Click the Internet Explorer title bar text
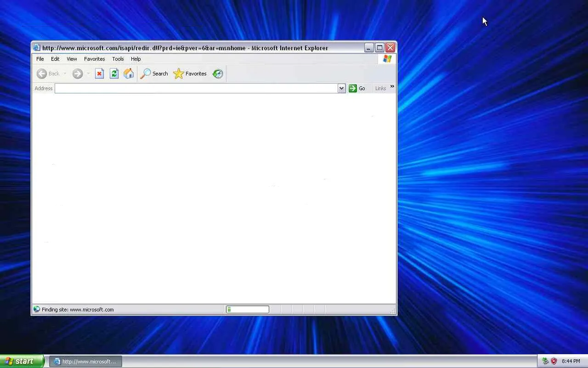Image resolution: width=588 pixels, height=368 pixels. tap(185, 48)
